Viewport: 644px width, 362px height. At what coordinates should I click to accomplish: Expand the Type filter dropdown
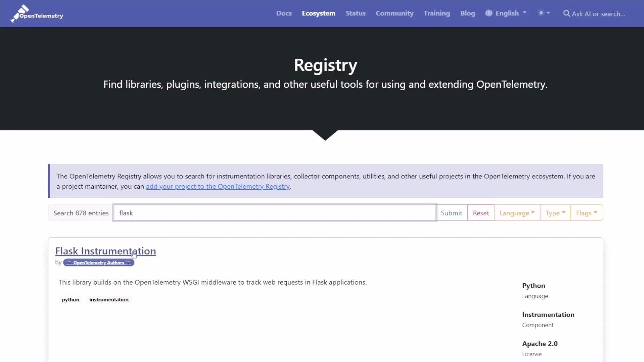tap(555, 213)
